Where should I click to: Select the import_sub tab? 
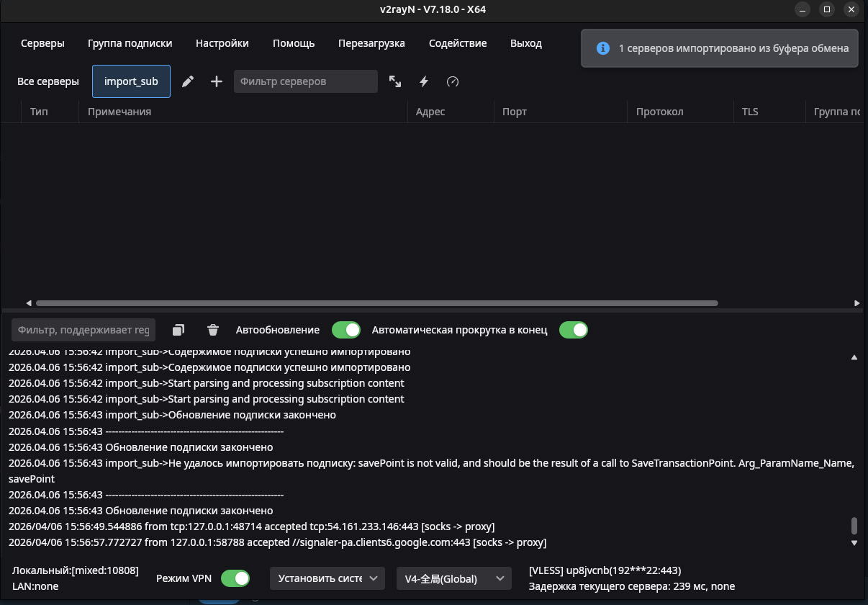131,81
